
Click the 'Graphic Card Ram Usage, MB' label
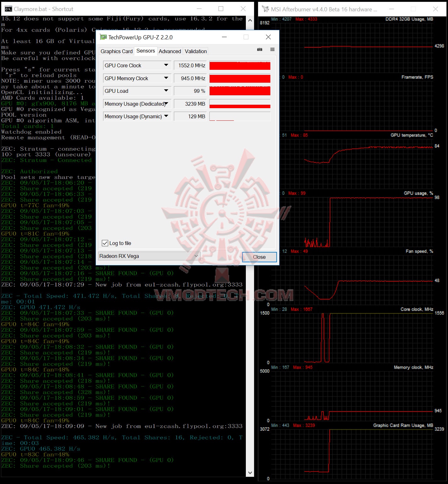pos(403,426)
